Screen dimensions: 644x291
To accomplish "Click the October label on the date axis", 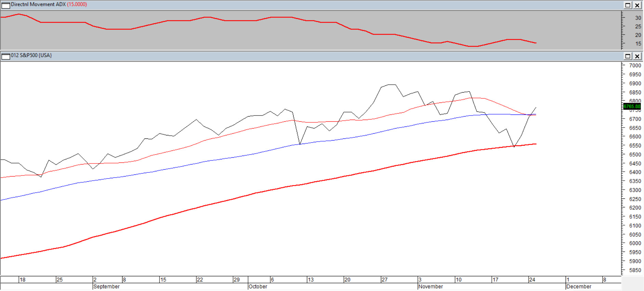I will (x=258, y=287).
